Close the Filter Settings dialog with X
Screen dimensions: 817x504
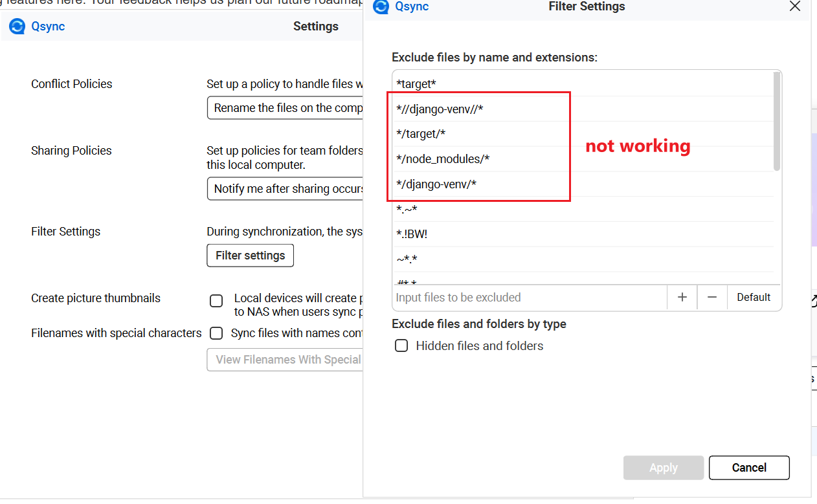click(795, 6)
